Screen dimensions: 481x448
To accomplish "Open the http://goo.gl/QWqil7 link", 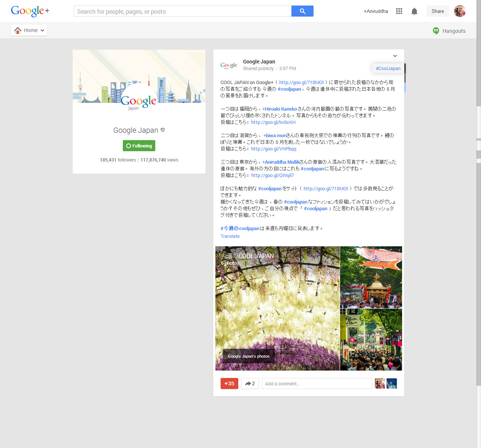I will 273,175.
